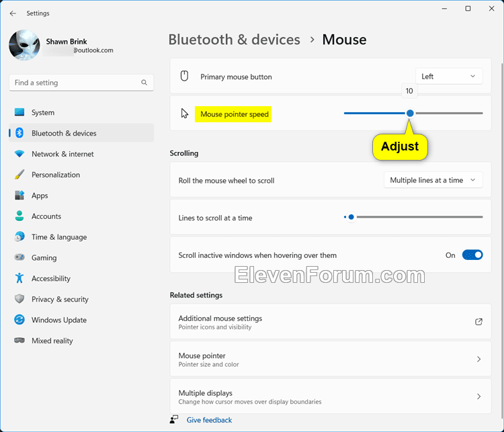Open System settings category
Viewport: 504px width, 432px height.
pos(81,112)
